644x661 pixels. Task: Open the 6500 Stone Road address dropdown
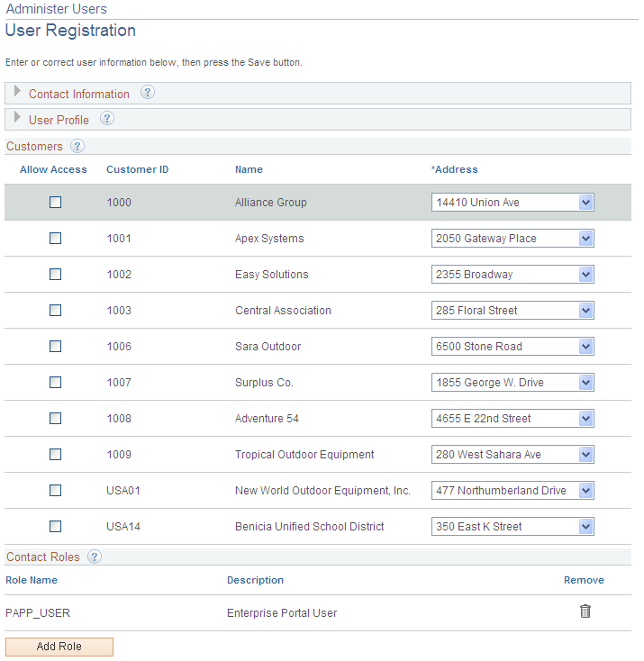pyautogui.click(x=512, y=347)
